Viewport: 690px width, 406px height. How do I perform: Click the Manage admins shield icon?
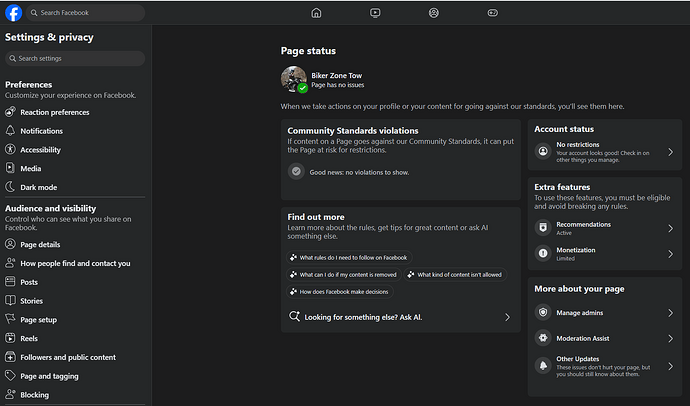click(543, 312)
